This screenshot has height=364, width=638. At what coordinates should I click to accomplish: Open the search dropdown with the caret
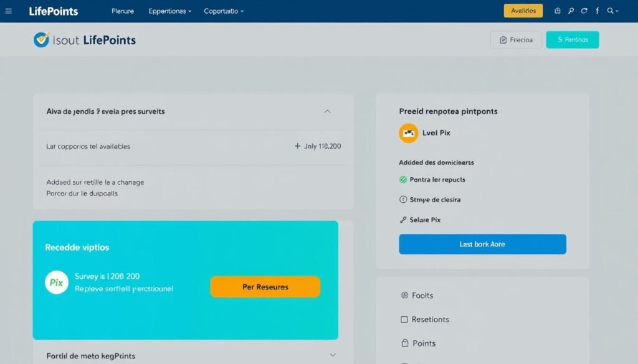pyautogui.click(x=613, y=11)
